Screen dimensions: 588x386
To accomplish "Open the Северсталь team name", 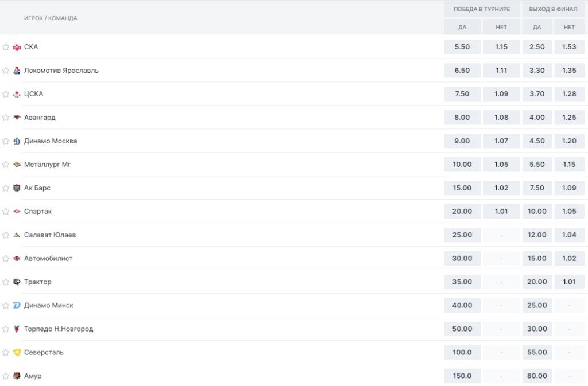I will tap(44, 352).
